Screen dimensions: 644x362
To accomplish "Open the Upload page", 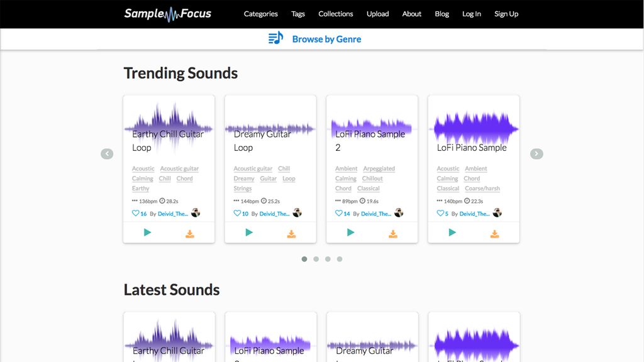I will [x=377, y=13].
